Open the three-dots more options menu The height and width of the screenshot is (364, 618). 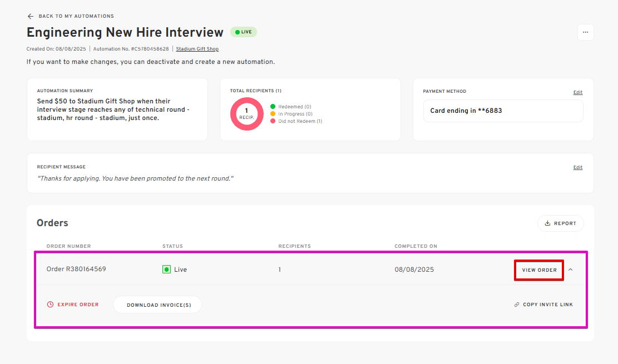(x=585, y=32)
